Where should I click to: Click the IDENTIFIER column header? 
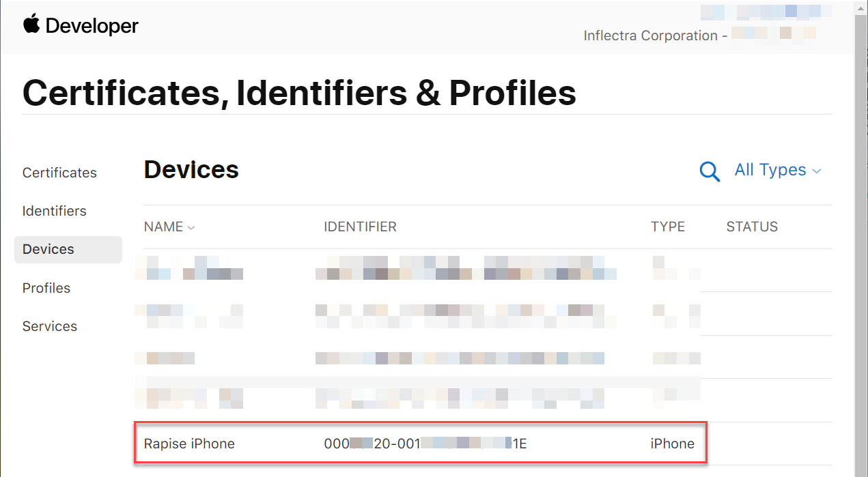[360, 227]
